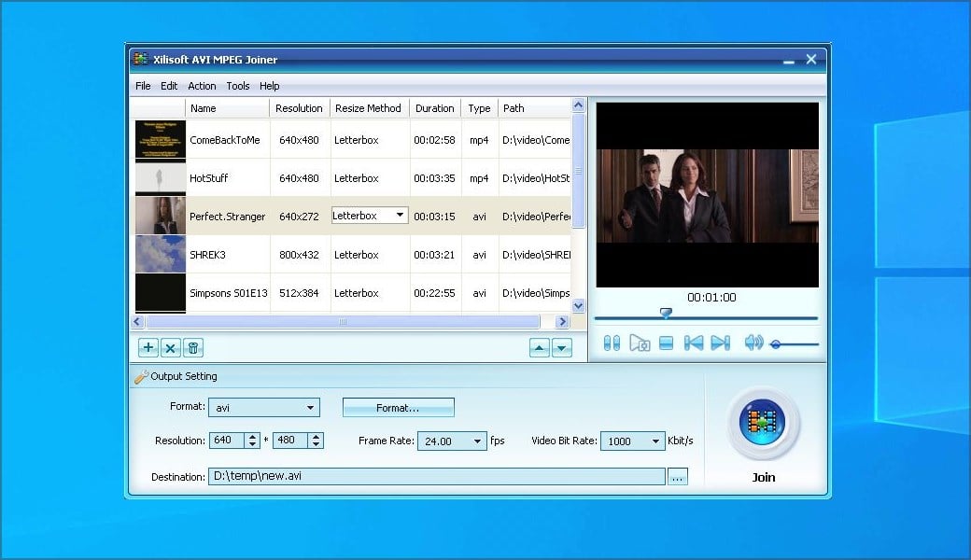Viewport: 971px width, 560px height.
Task: Take a snapshot of the preview
Action: [x=640, y=343]
